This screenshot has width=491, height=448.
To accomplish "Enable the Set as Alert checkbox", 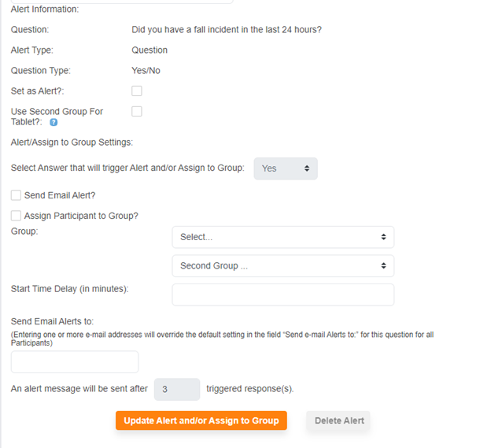I will (137, 91).
